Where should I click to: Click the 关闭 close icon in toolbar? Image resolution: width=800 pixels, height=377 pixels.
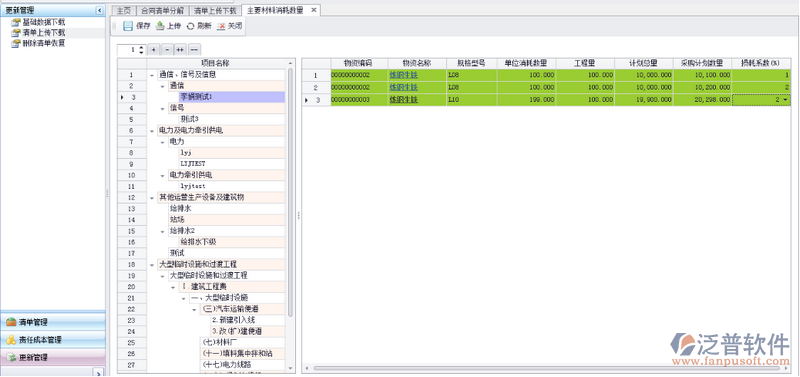[x=221, y=27]
